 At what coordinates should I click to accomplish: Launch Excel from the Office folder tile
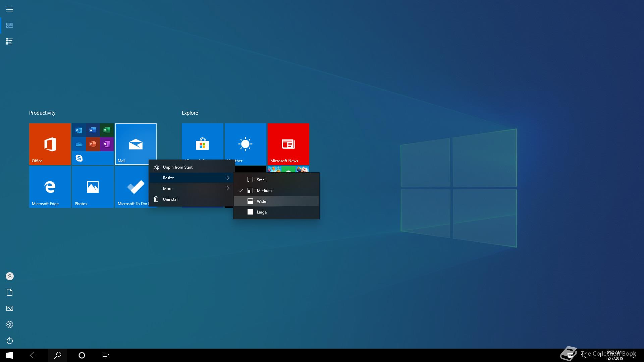coord(107,130)
